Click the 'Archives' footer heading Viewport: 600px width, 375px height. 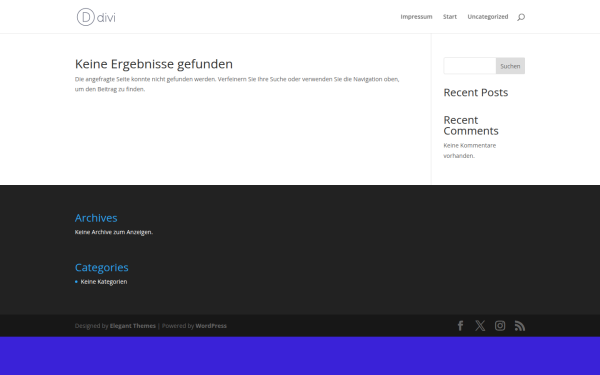coord(96,218)
